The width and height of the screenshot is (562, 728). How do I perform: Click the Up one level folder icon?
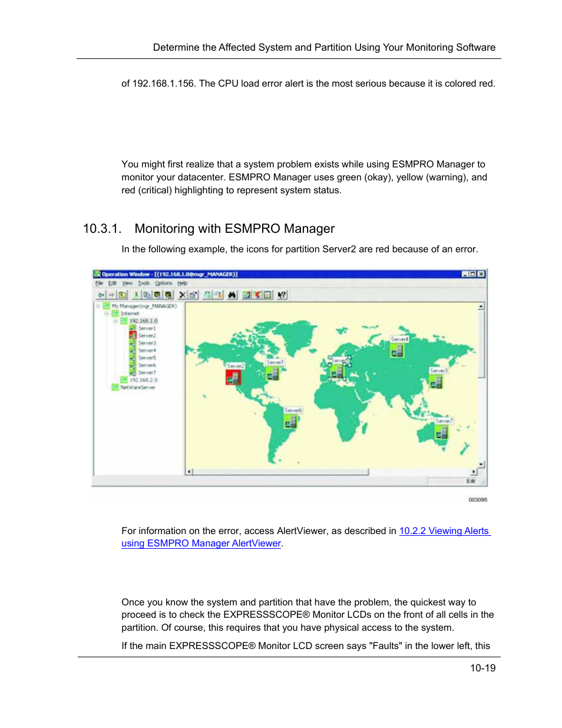[122, 295]
